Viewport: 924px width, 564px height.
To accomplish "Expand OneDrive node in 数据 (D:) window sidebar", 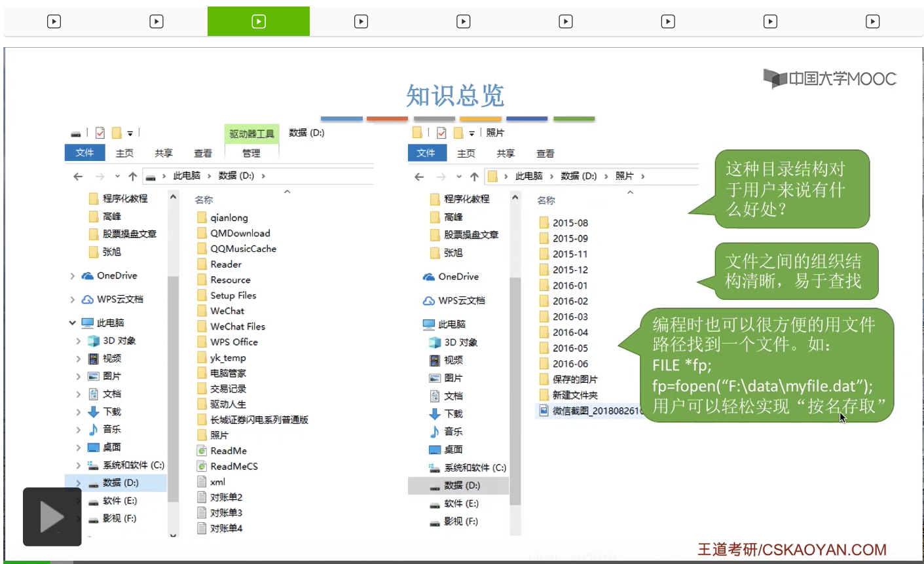I will [73, 276].
